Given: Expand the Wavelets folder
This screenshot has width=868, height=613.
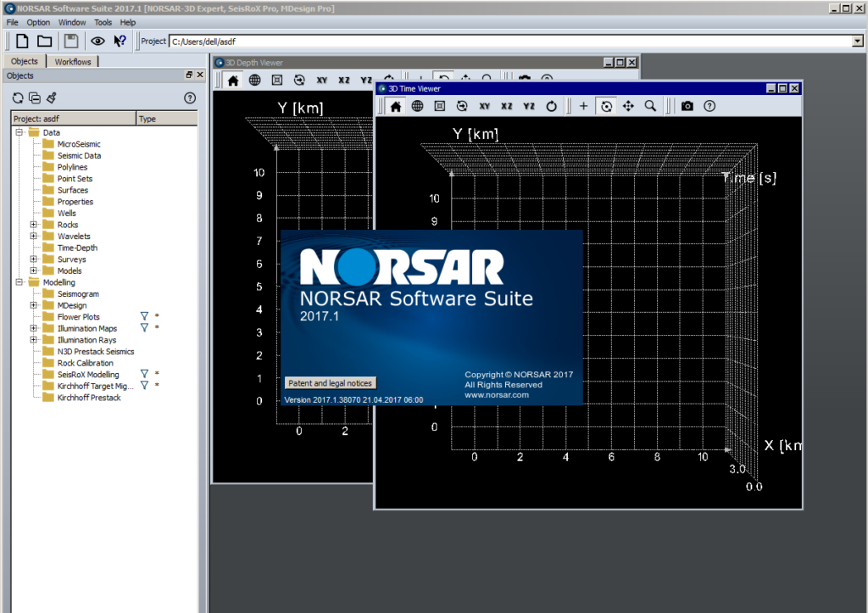Looking at the screenshot, I should tap(34, 236).
